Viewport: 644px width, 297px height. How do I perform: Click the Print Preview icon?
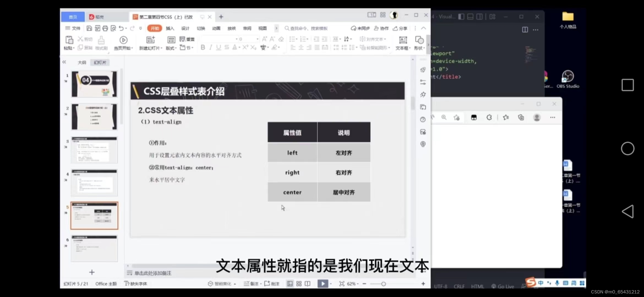click(113, 28)
